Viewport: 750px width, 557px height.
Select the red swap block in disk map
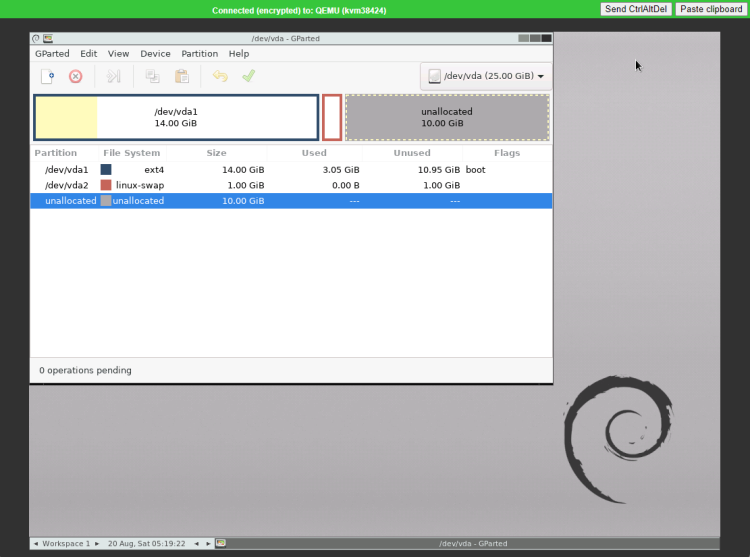(332, 118)
